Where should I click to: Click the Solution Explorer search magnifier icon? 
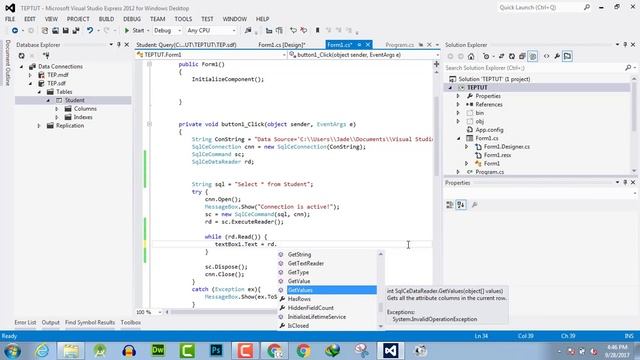click(628, 68)
